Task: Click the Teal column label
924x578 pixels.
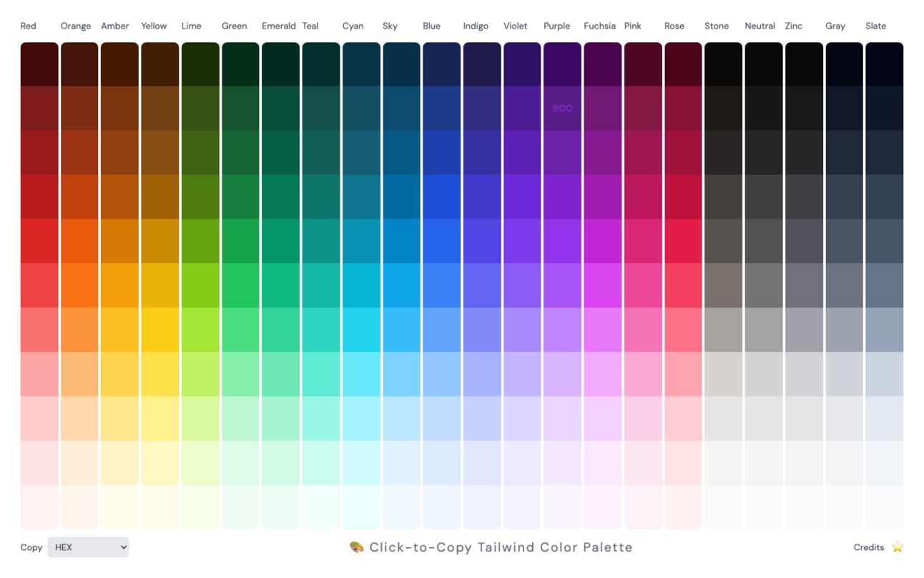Action: [x=310, y=26]
